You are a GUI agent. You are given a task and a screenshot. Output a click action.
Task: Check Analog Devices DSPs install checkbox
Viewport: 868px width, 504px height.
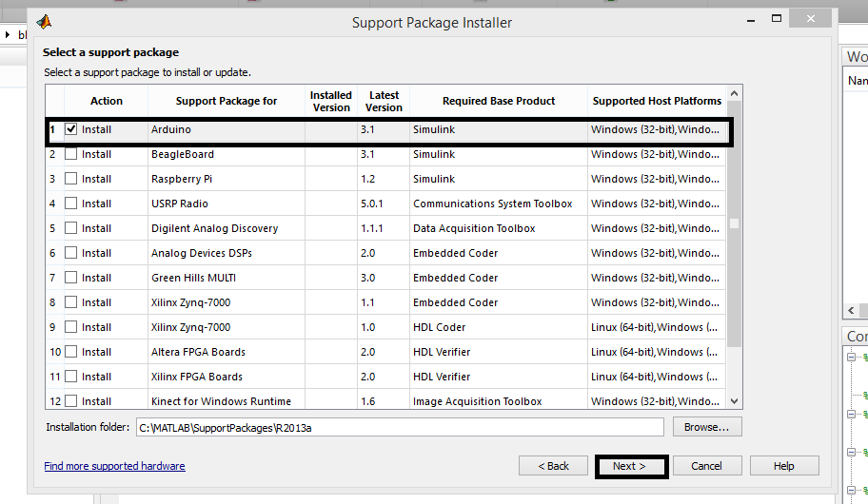[x=70, y=253]
